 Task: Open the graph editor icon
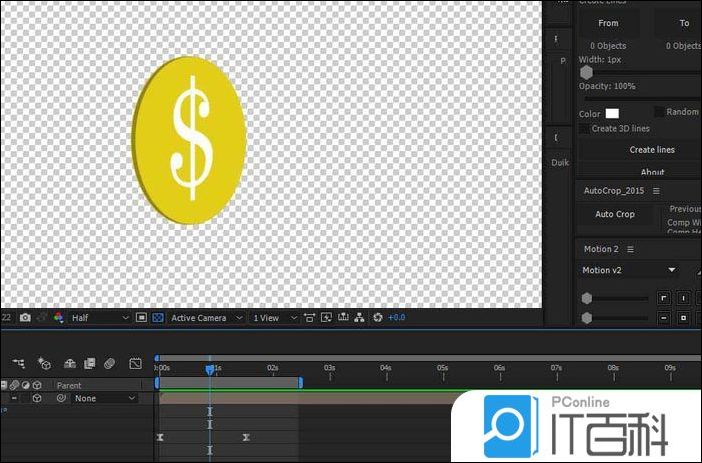pyautogui.click(x=135, y=363)
